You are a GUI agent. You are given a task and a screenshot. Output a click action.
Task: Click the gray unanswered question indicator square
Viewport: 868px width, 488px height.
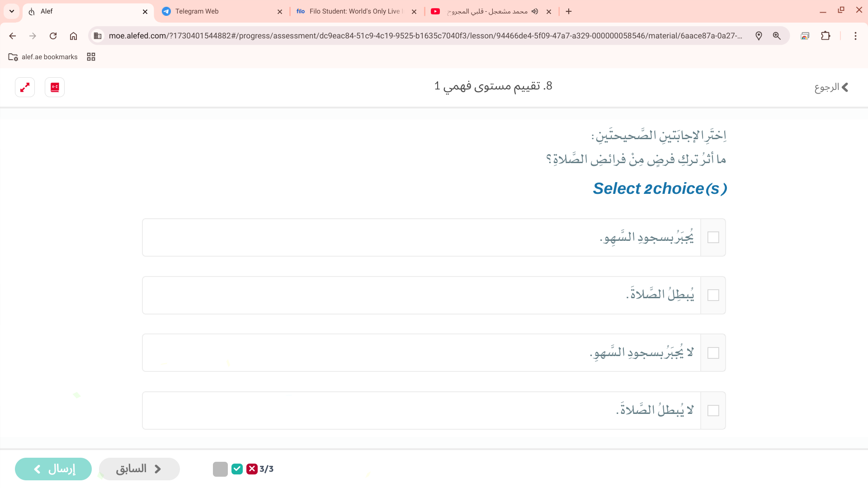click(x=220, y=469)
